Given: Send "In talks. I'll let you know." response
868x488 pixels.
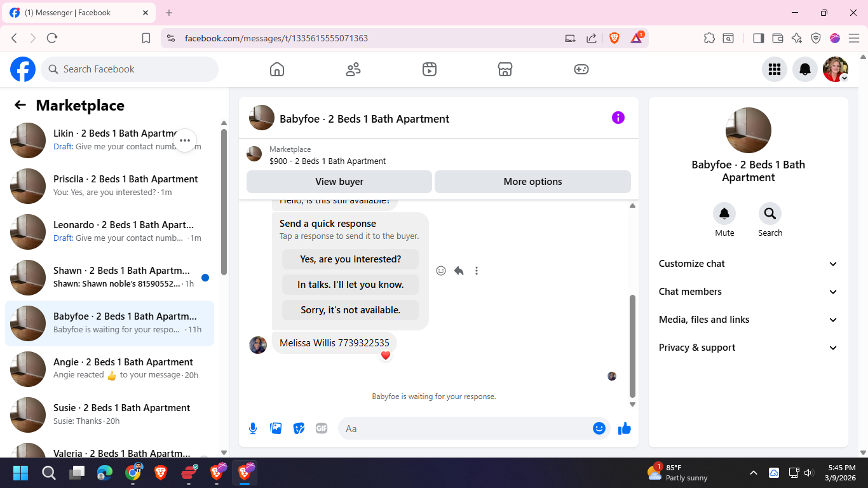Looking at the screenshot, I should click(351, 285).
